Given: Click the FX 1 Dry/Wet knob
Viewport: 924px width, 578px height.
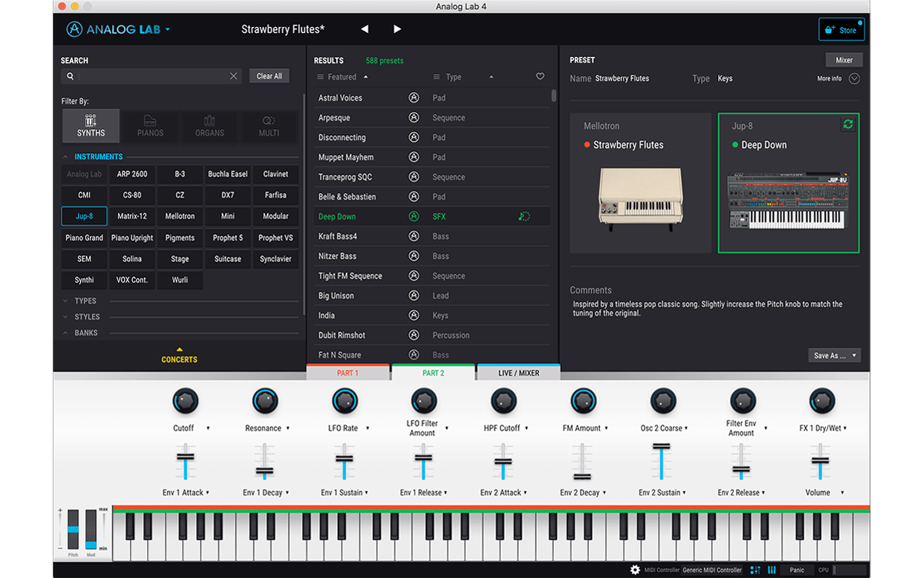Looking at the screenshot, I should coord(822,401).
